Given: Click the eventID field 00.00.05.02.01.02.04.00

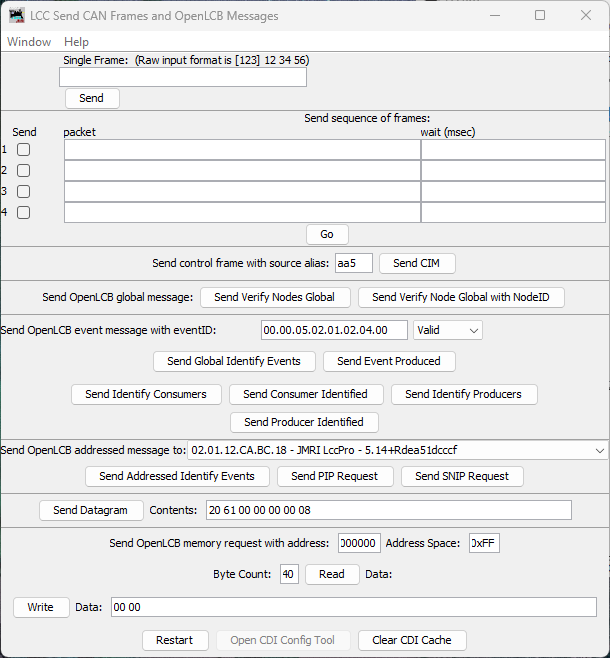Looking at the screenshot, I should click(334, 330).
